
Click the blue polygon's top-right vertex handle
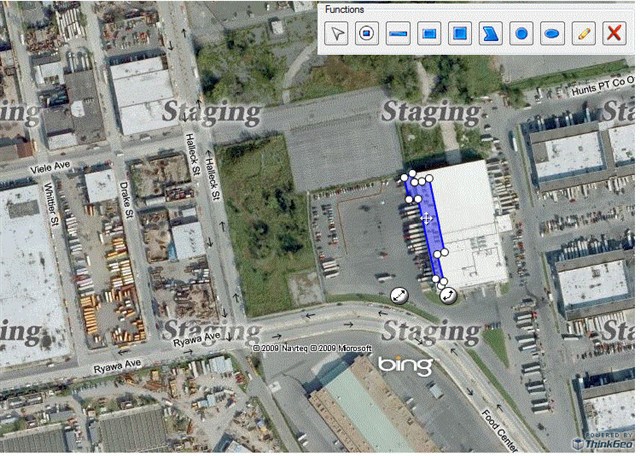point(429,178)
